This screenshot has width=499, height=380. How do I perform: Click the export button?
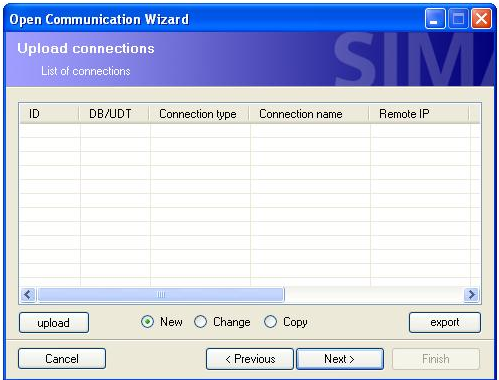point(445,322)
